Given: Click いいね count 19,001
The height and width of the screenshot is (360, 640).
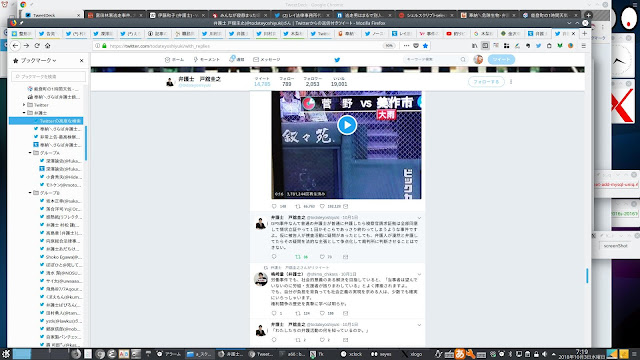Looking at the screenshot, I should [x=339, y=82].
